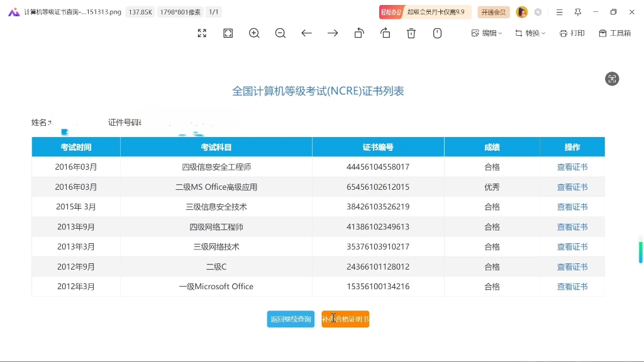Go to next image arrow
The width and height of the screenshot is (644, 362).
[333, 33]
